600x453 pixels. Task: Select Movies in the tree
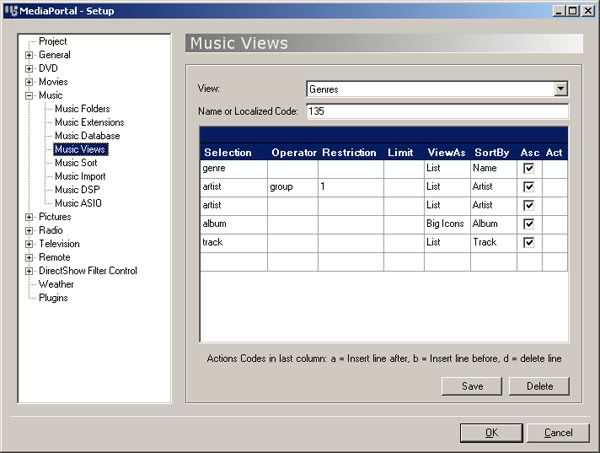pos(53,82)
